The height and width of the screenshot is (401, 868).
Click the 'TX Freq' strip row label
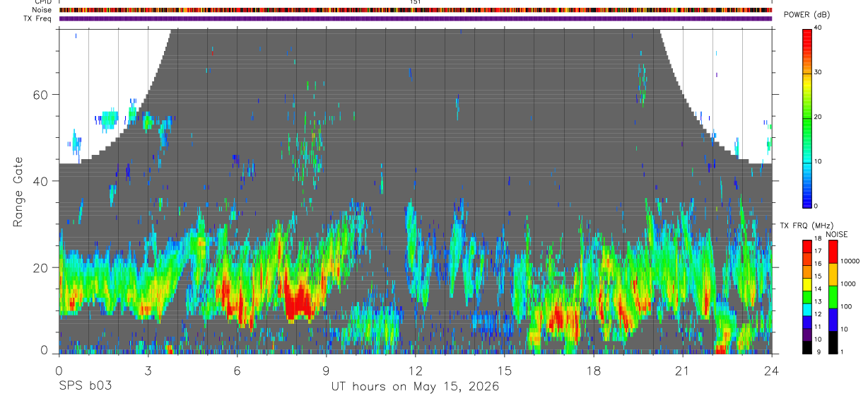38,18
